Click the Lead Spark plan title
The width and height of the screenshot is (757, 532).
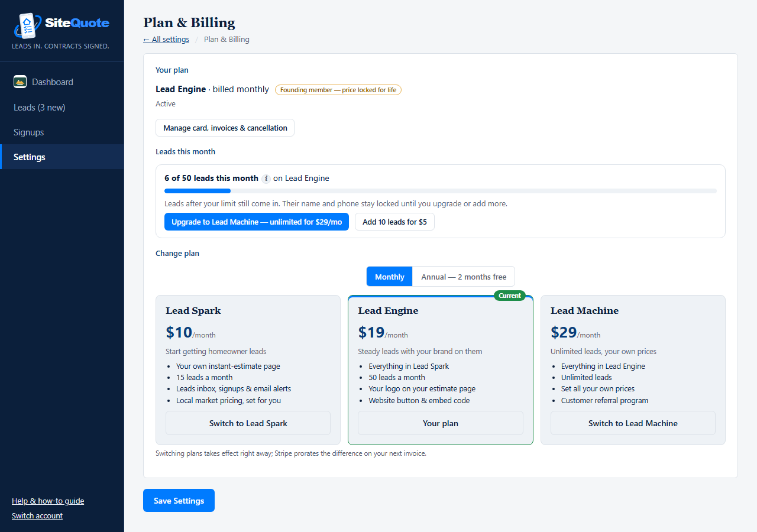(193, 311)
